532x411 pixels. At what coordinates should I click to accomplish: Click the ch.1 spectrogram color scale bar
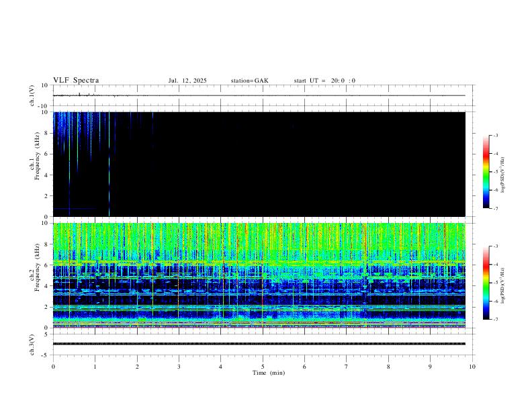coord(486,172)
